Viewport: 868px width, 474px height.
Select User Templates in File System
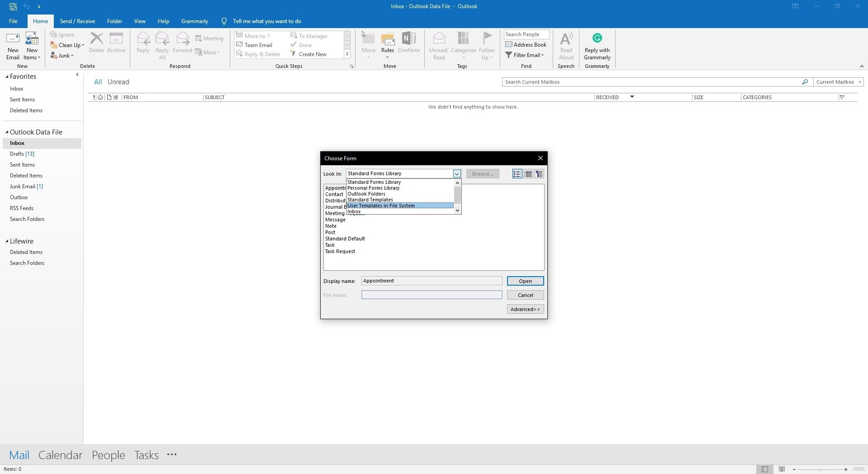400,206
